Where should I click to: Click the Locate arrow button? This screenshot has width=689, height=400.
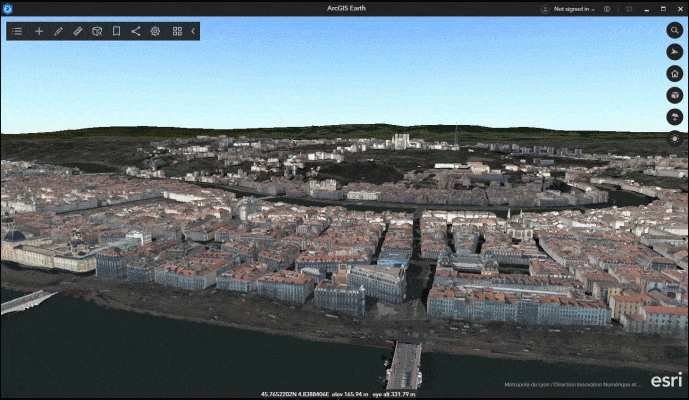(x=674, y=52)
